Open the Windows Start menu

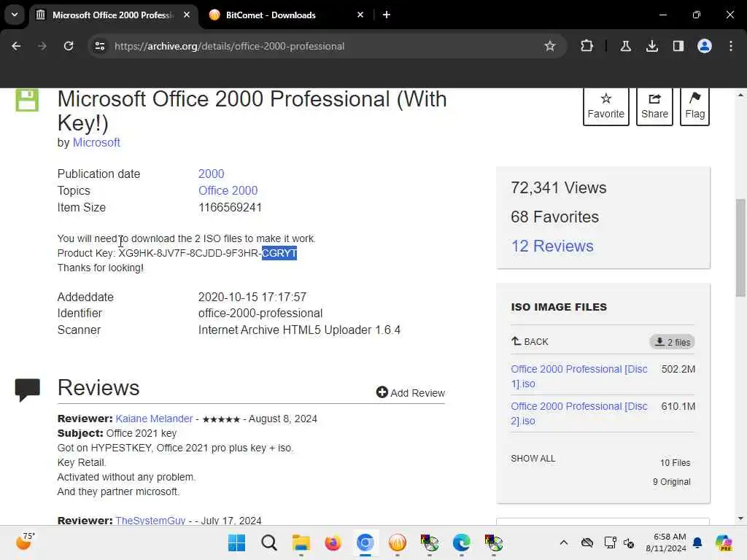pos(236,542)
